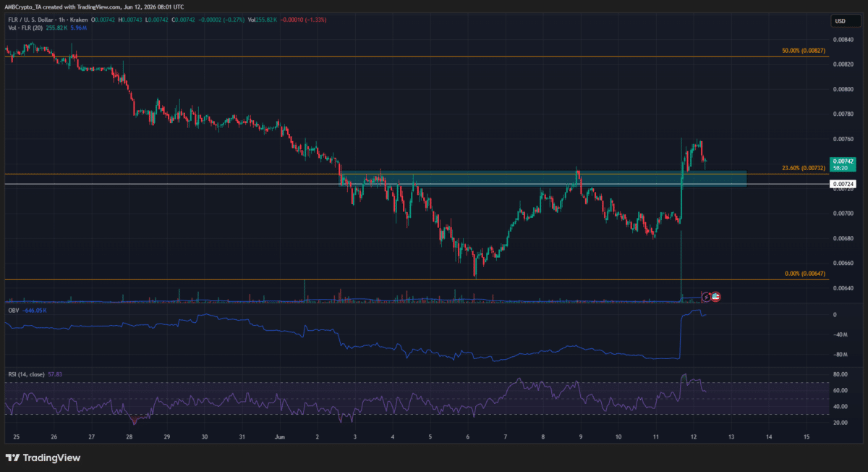Select the 50.00% (0.00827) Fibonacci level label

pos(804,51)
